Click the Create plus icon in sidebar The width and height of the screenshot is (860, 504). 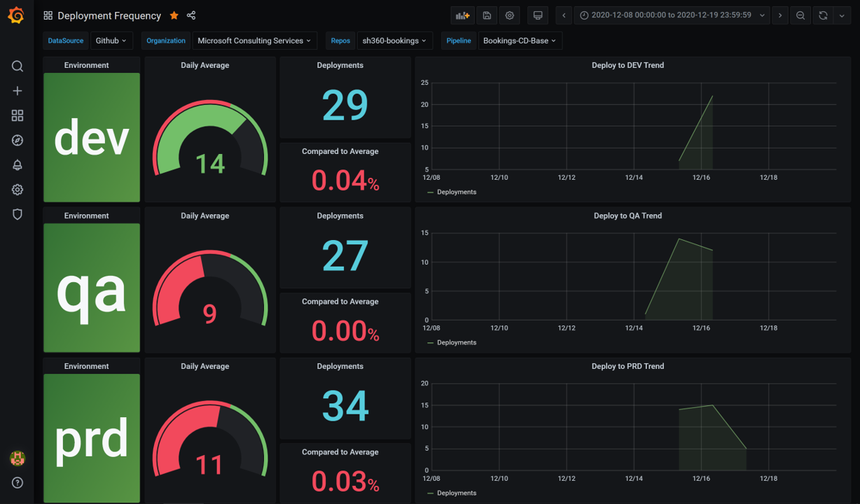(x=18, y=91)
